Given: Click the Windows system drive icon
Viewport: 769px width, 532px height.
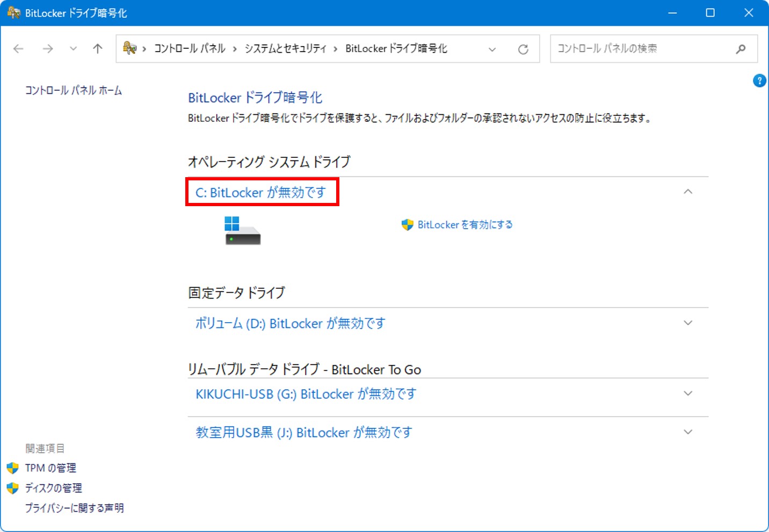Looking at the screenshot, I should point(243,230).
